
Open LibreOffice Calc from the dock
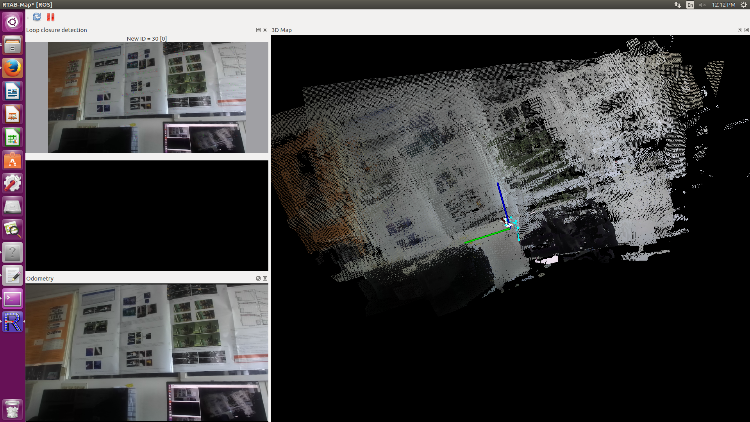click(13, 137)
